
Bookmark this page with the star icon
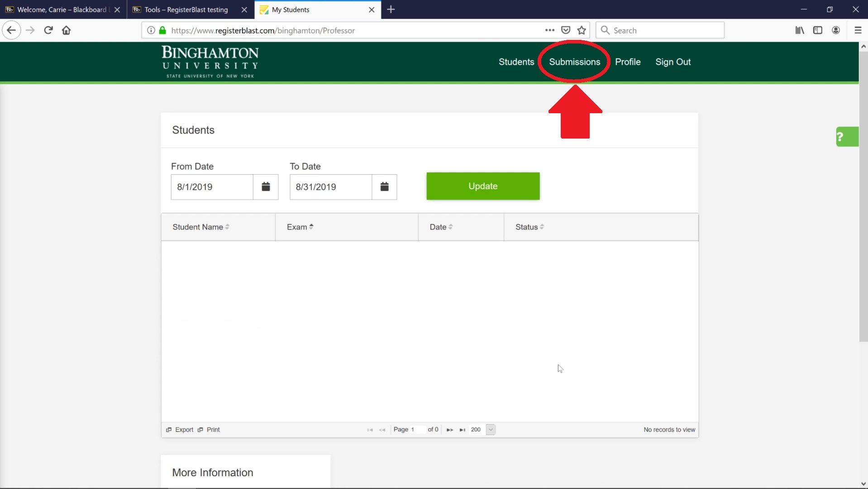[582, 30]
